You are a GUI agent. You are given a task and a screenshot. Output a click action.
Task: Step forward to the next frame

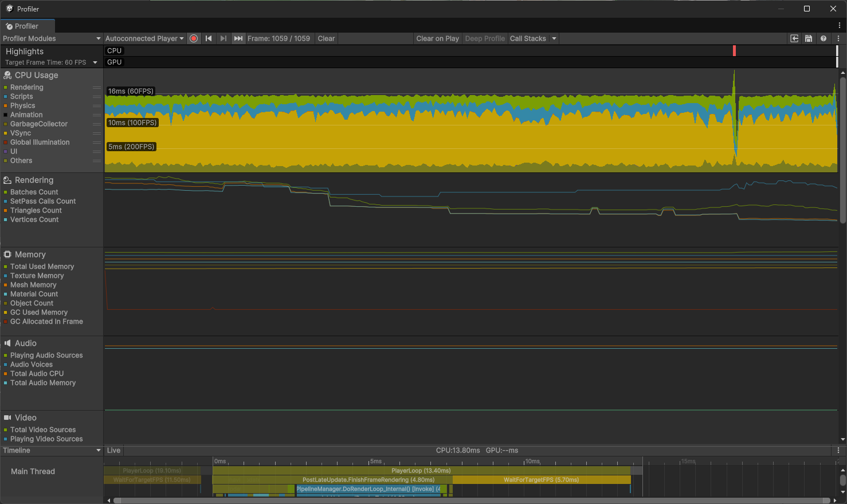click(x=223, y=38)
